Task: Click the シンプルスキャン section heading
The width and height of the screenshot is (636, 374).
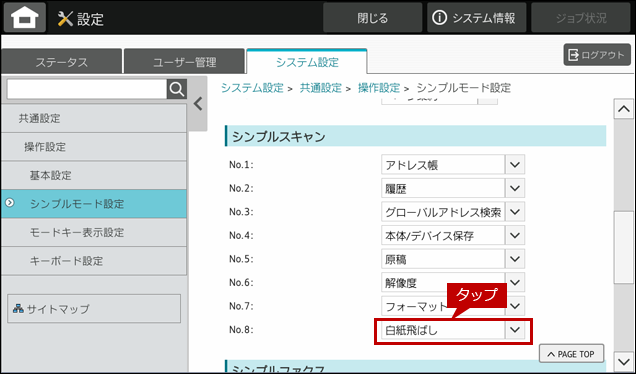Action: coord(415,136)
